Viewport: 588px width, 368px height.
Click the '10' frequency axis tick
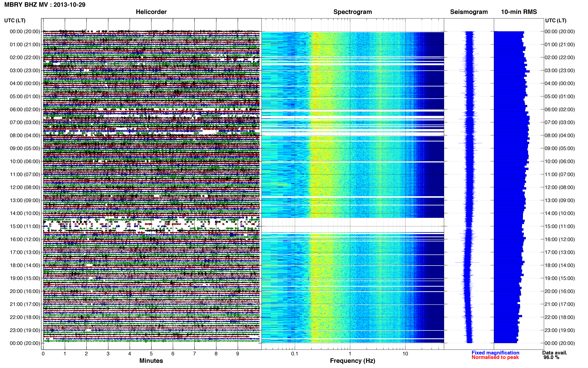405,354
